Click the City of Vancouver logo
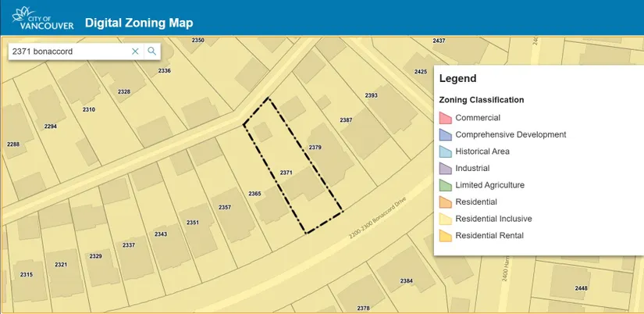This screenshot has height=314, width=644. point(39,17)
